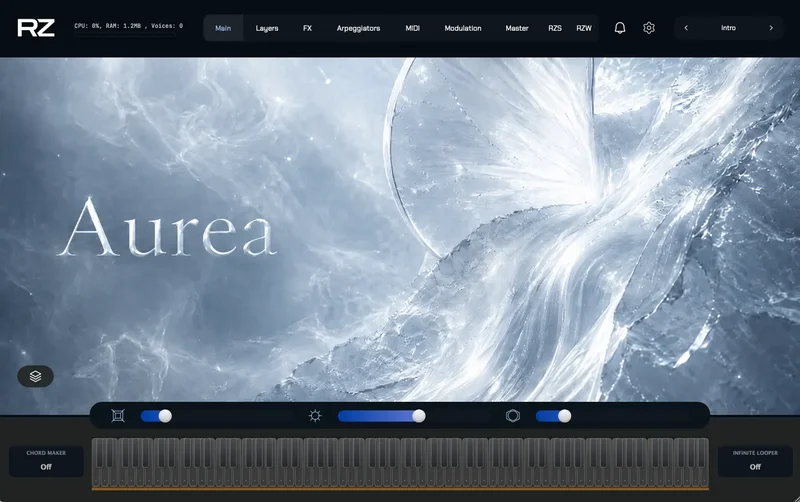
Task: Open the RZS tab
Action: (555, 28)
